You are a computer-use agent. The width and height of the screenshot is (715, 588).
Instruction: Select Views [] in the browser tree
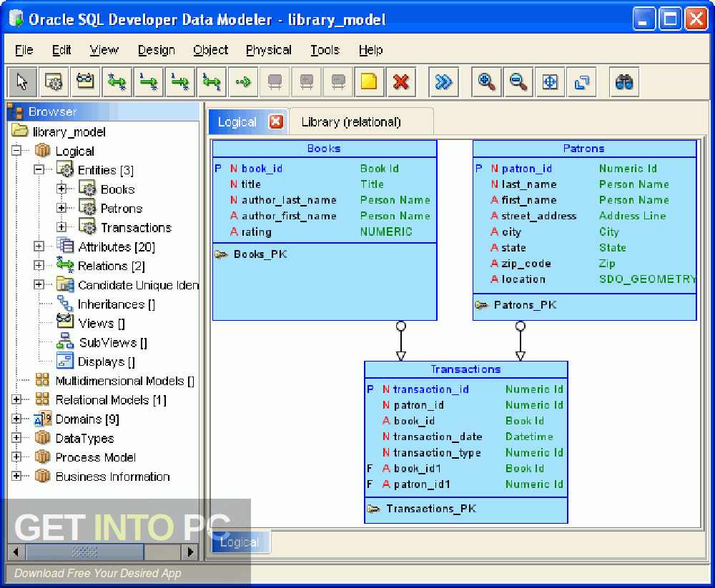102,323
